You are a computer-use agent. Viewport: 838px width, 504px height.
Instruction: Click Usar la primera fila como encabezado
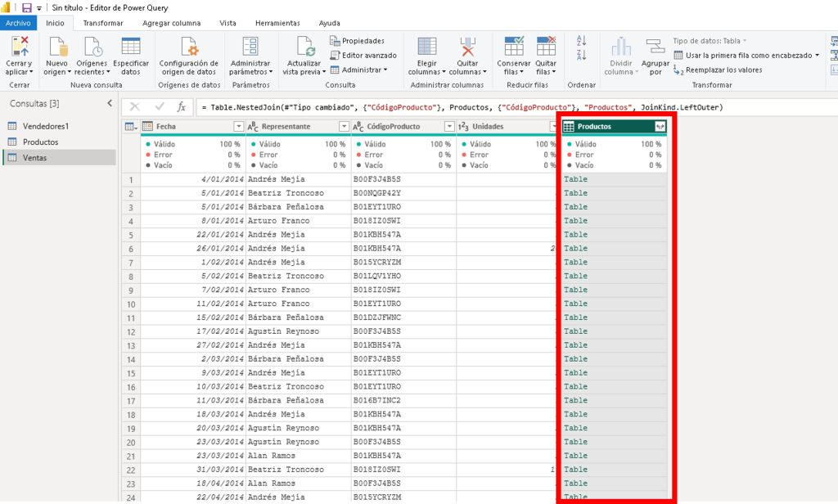(x=743, y=56)
